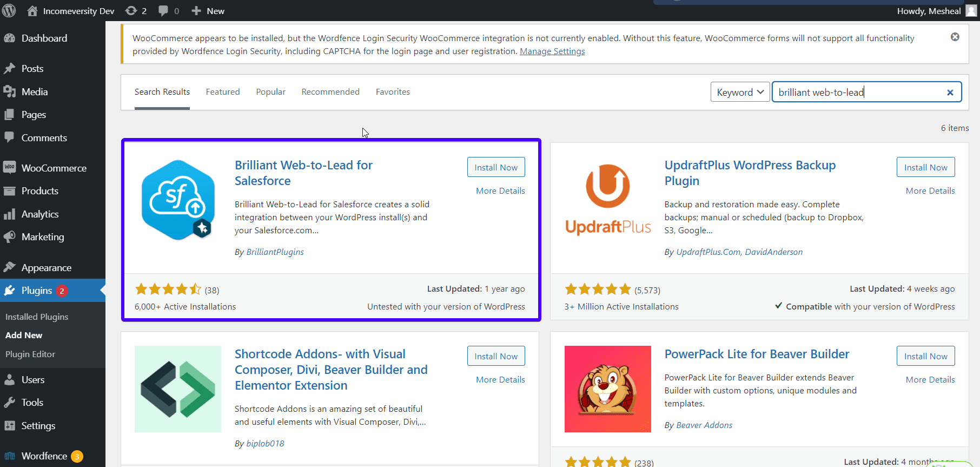Open UpdraftPlus WordPress Backup Plugin title
The width and height of the screenshot is (980, 467).
click(x=750, y=173)
